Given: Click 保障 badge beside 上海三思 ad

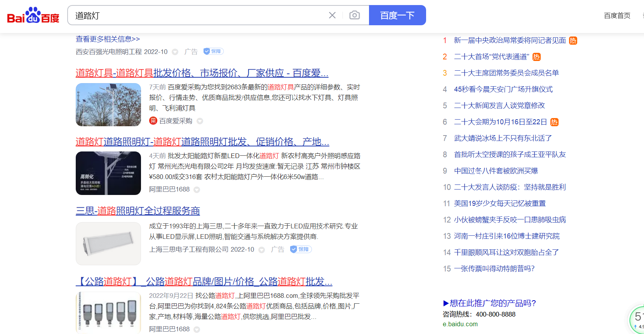Looking at the screenshot, I should pos(301,249).
